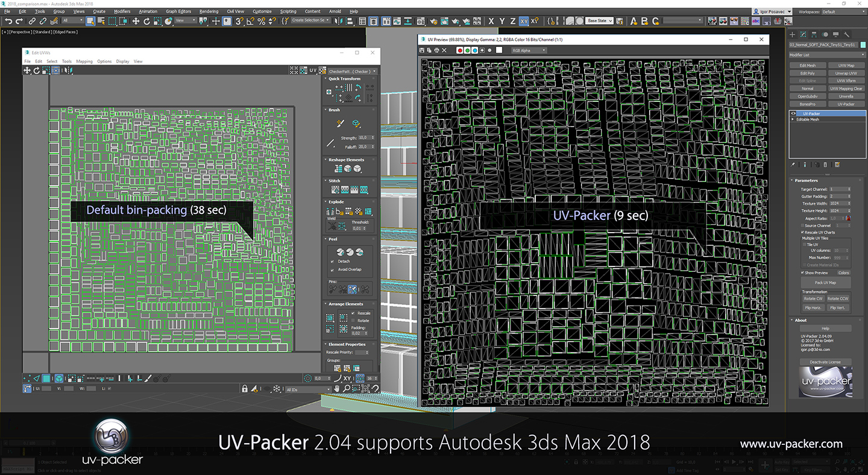Click the Deactivate License button
Screen dimensions: 868x475
tap(825, 362)
